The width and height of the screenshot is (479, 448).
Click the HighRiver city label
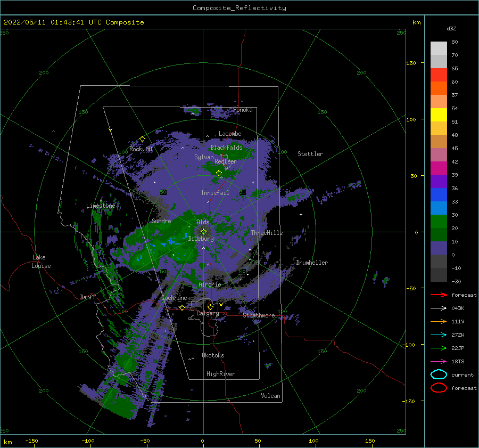click(221, 374)
